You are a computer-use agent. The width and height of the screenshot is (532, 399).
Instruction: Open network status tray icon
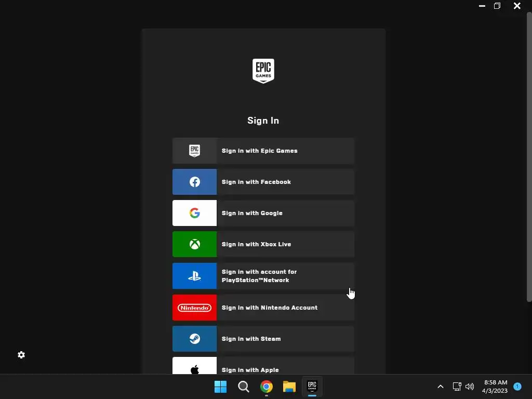[457, 387]
